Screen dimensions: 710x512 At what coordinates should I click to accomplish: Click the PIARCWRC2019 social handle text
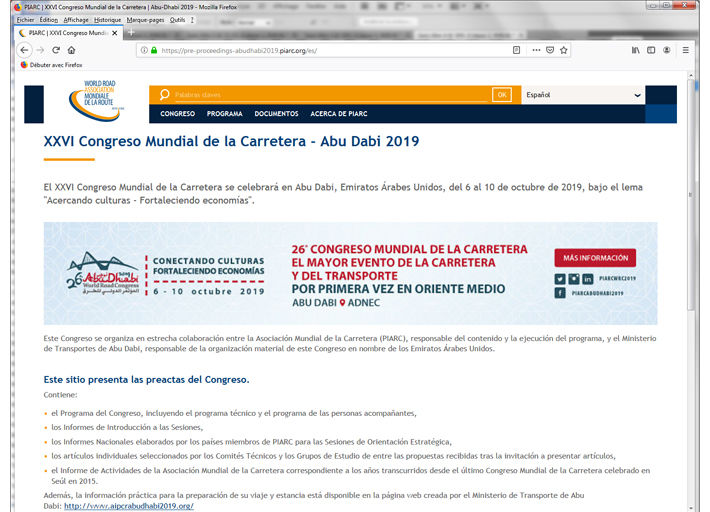point(617,278)
